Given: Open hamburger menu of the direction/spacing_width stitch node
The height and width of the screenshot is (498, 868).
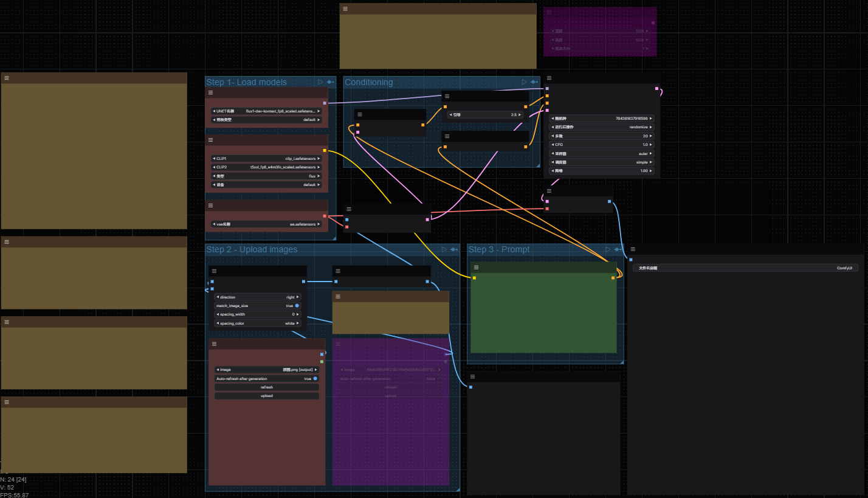Looking at the screenshot, I should click(x=214, y=271).
